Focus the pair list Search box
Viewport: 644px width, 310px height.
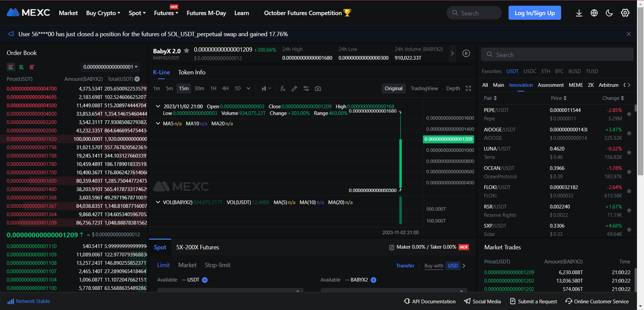[557, 55]
